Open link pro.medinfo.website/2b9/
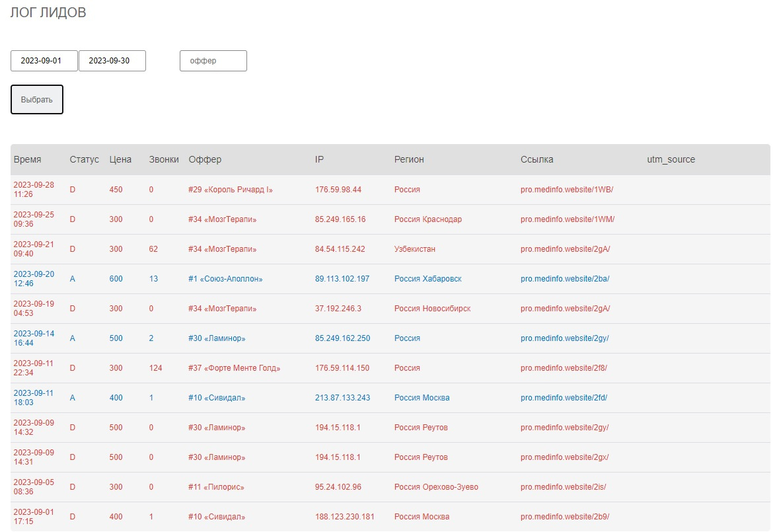 click(565, 517)
